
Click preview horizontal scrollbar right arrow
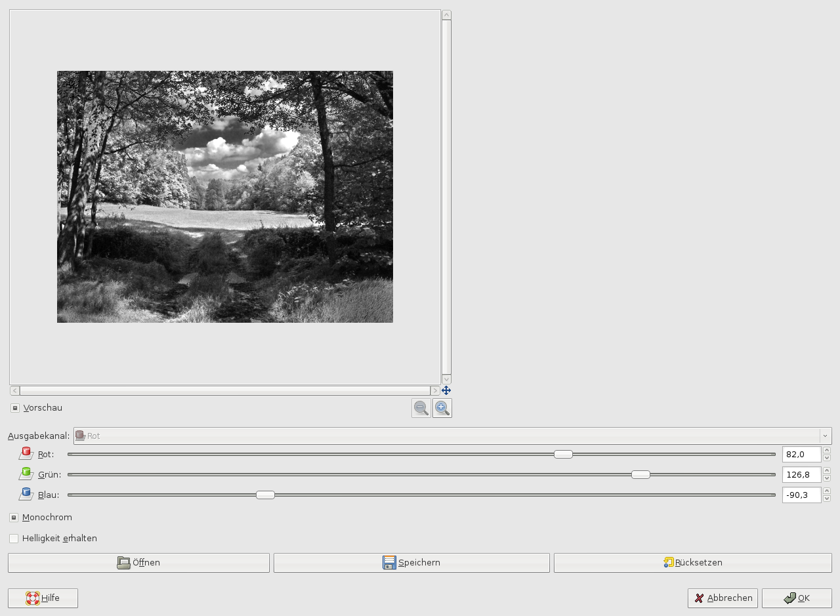click(x=435, y=390)
